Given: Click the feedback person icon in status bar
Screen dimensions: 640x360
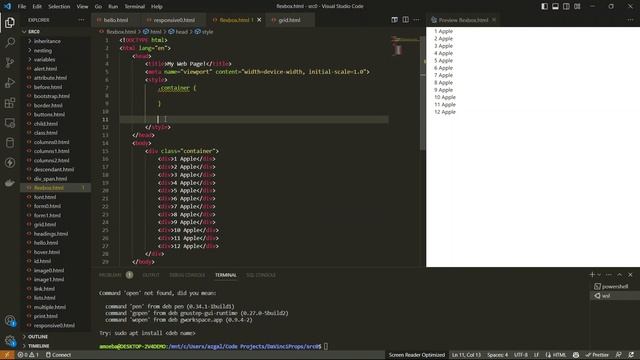Looking at the screenshot, I should click(619, 355).
